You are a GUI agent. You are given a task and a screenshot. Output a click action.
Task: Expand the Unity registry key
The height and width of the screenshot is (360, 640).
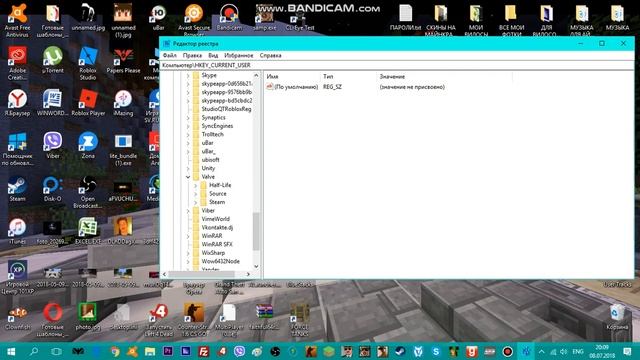coord(188,168)
